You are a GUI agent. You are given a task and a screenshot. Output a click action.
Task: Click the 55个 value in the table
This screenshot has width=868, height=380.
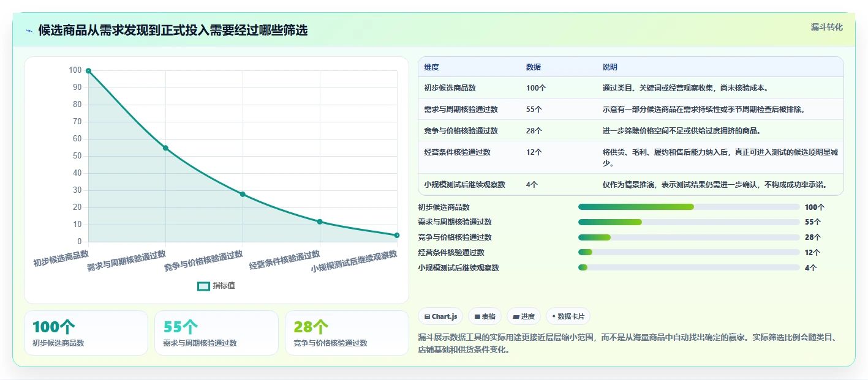534,110
